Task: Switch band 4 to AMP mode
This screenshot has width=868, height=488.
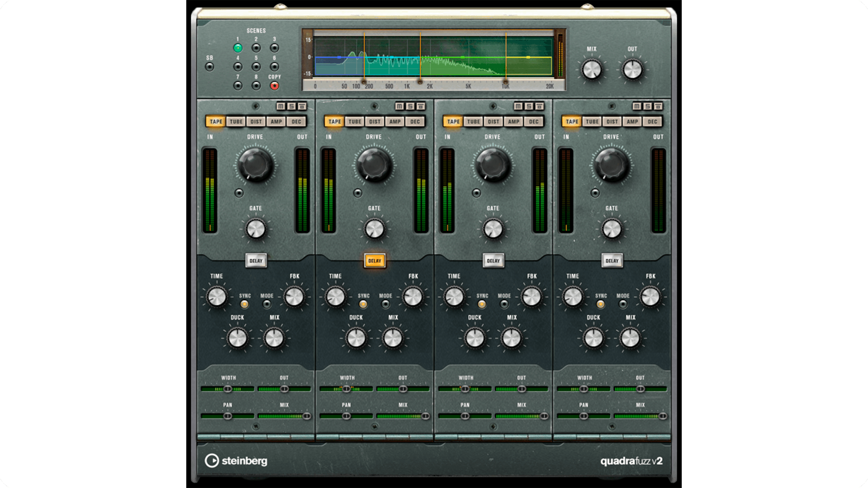Action: 632,122
